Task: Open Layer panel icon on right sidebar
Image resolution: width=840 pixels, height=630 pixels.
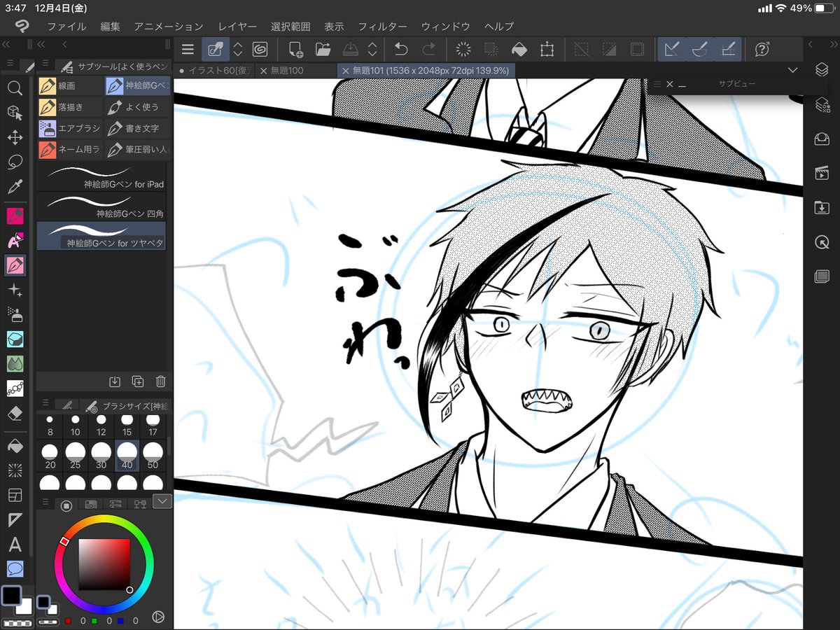Action: 822,70
